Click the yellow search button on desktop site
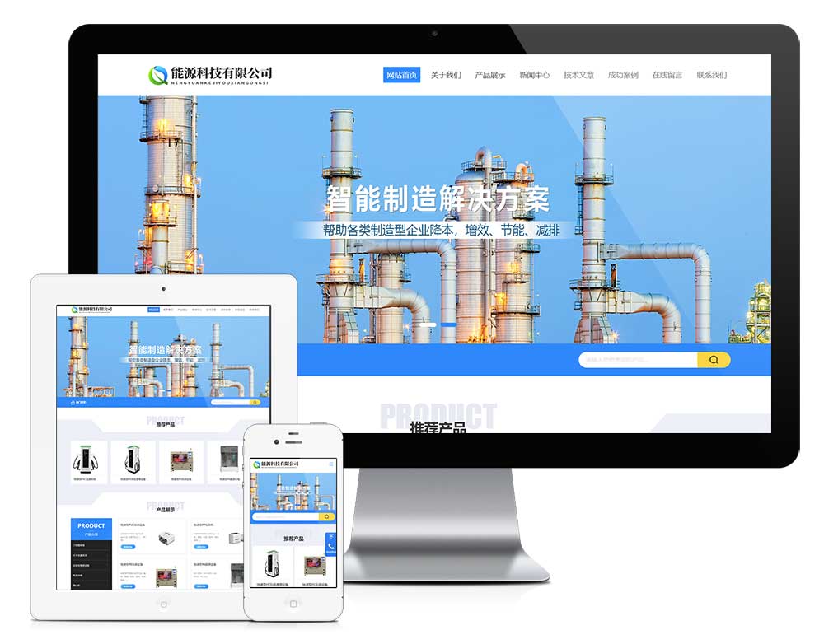Image resolution: width=824 pixels, height=644 pixels. [x=713, y=360]
